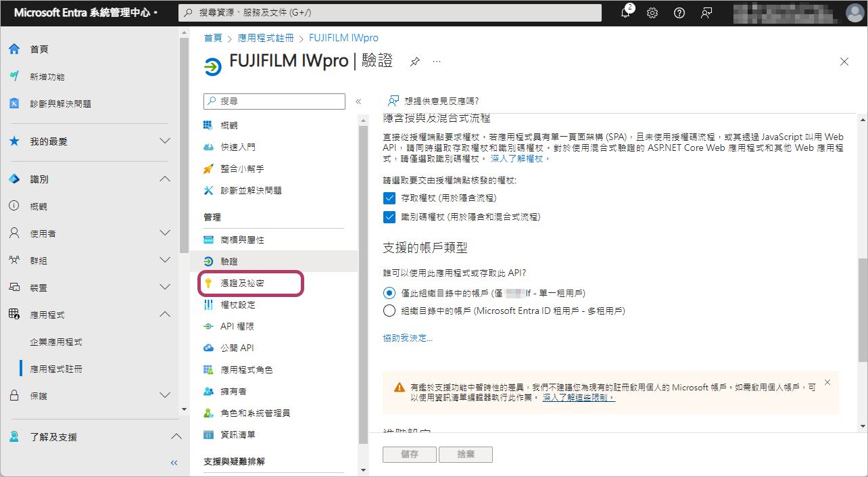The image size is (868, 477).
Task: Uncheck 識別碼權杖 checkbox
Action: [x=389, y=217]
